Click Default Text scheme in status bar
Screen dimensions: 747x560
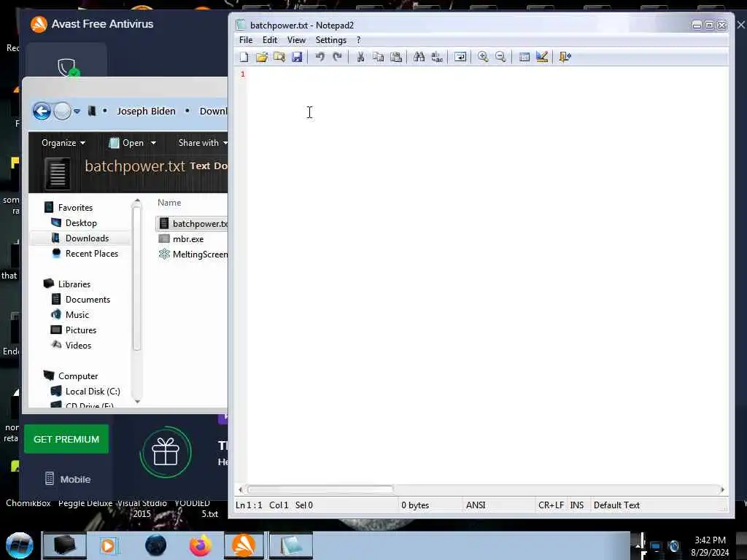click(616, 505)
